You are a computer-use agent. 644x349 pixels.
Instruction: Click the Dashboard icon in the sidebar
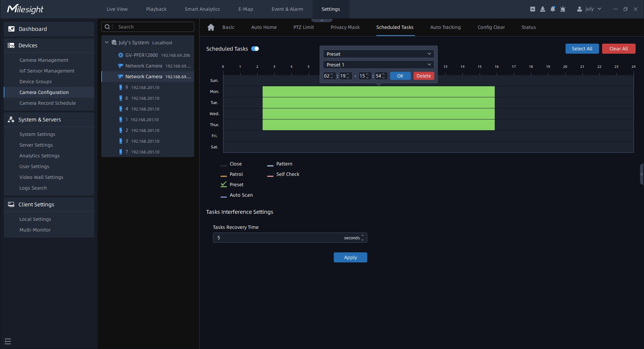pos(11,29)
